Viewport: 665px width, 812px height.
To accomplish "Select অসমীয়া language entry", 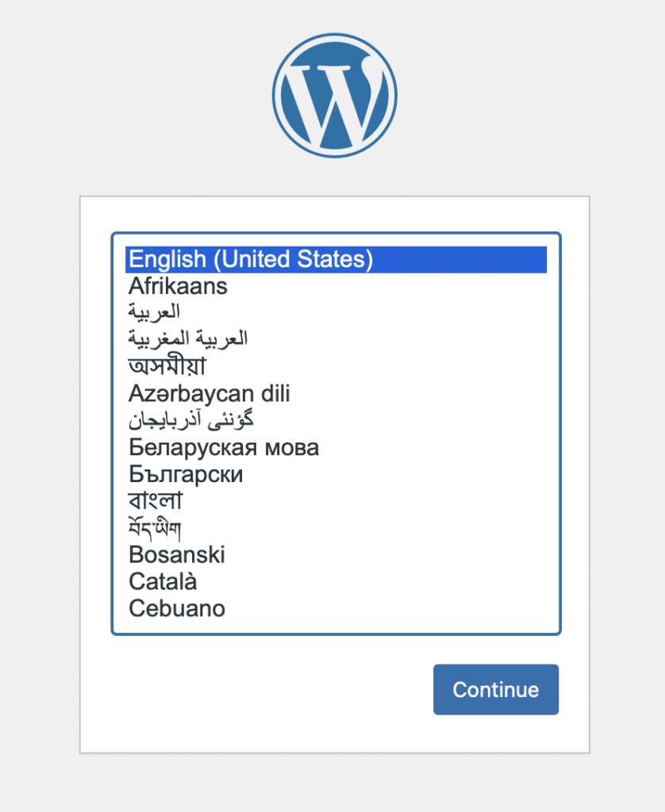I will click(x=336, y=367).
